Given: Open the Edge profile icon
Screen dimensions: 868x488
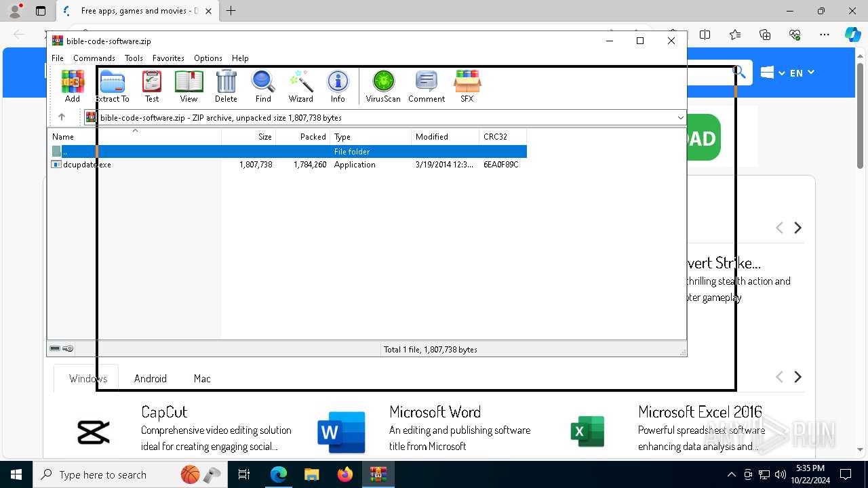Looking at the screenshot, I should pos(15,11).
